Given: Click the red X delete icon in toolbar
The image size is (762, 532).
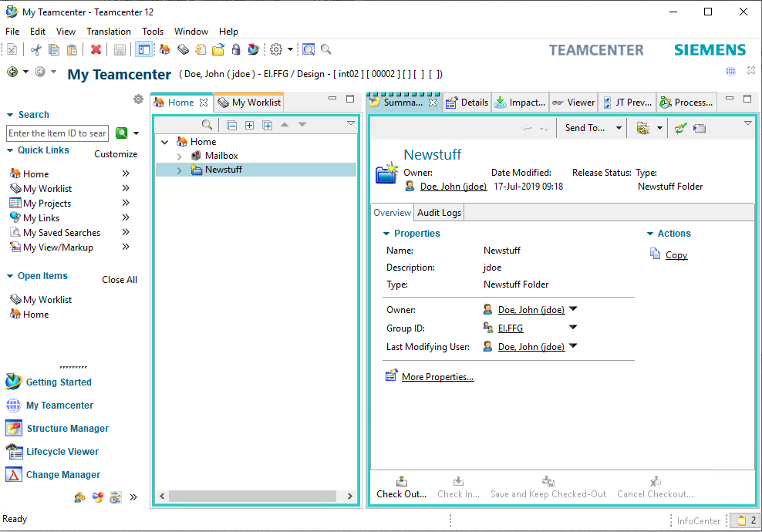Looking at the screenshot, I should click(96, 49).
